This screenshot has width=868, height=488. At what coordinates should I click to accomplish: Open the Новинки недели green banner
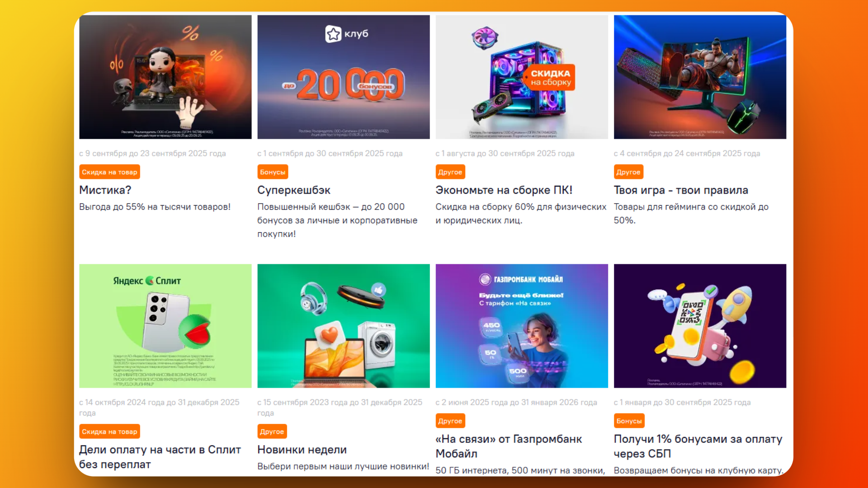click(x=344, y=326)
